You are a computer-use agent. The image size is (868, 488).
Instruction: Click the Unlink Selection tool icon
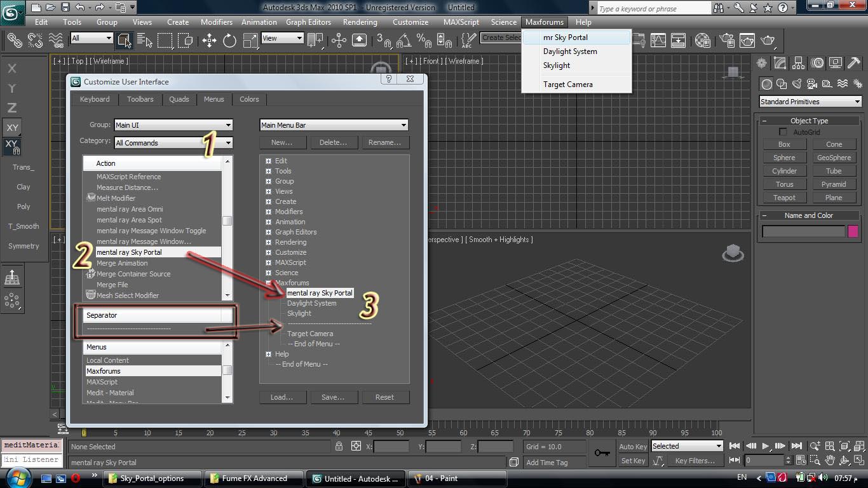click(x=35, y=40)
